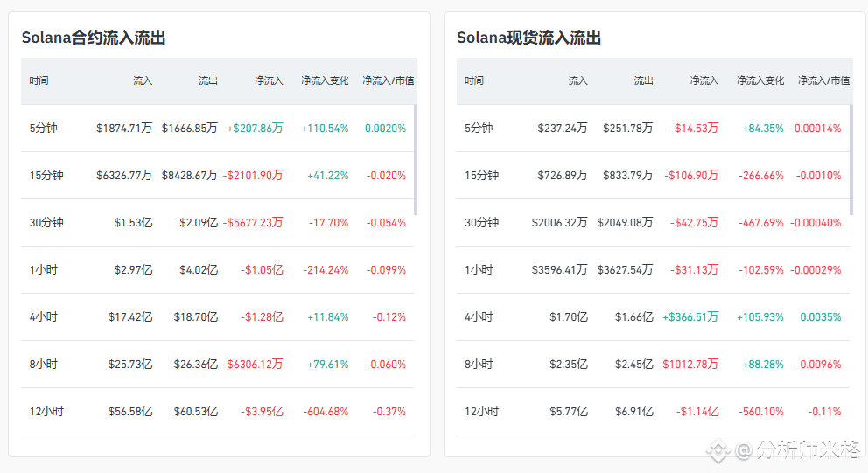
Task: Click 净流入变化 header in contract table
Action: [x=325, y=80]
